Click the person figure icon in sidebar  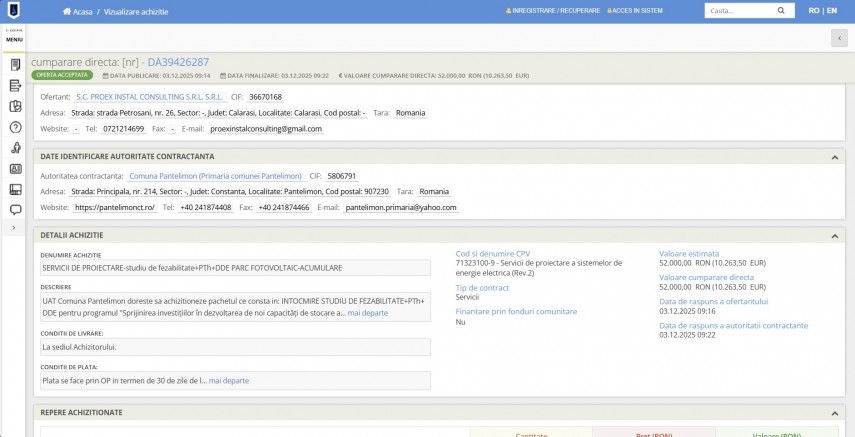pos(15,148)
